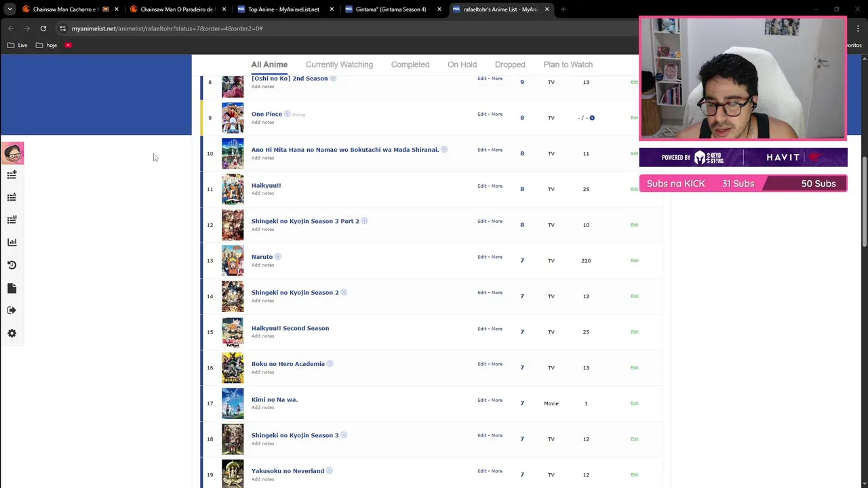Image resolution: width=868 pixels, height=488 pixels.
Task: Switch to the All Anime tab
Action: tap(269, 64)
